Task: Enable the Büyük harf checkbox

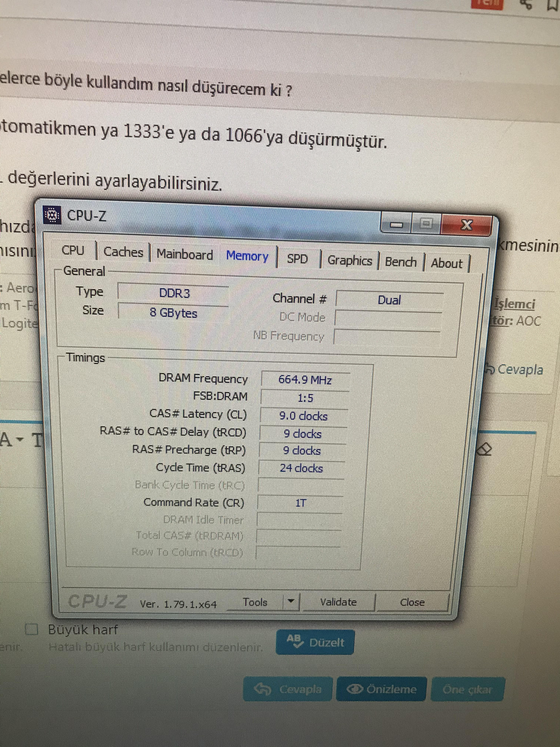Action: [32, 630]
